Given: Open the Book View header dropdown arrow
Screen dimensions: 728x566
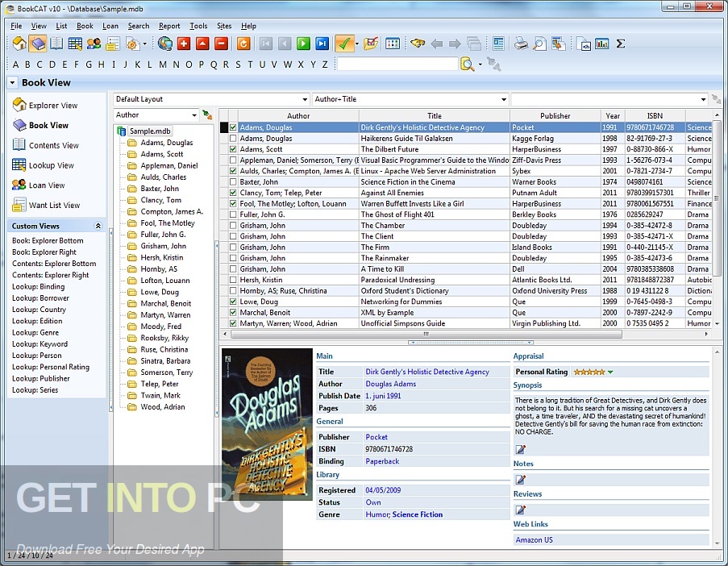Looking at the screenshot, I should pyautogui.click(x=13, y=83).
